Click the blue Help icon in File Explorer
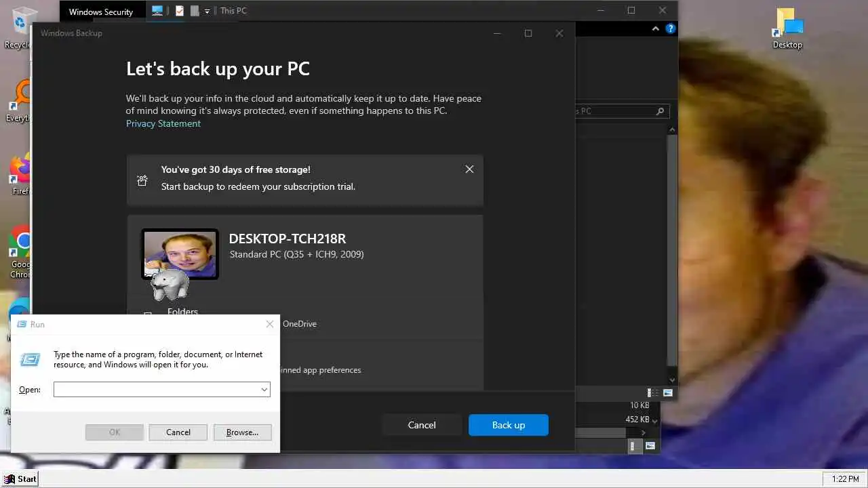Image resolution: width=868 pixels, height=488 pixels. click(671, 28)
